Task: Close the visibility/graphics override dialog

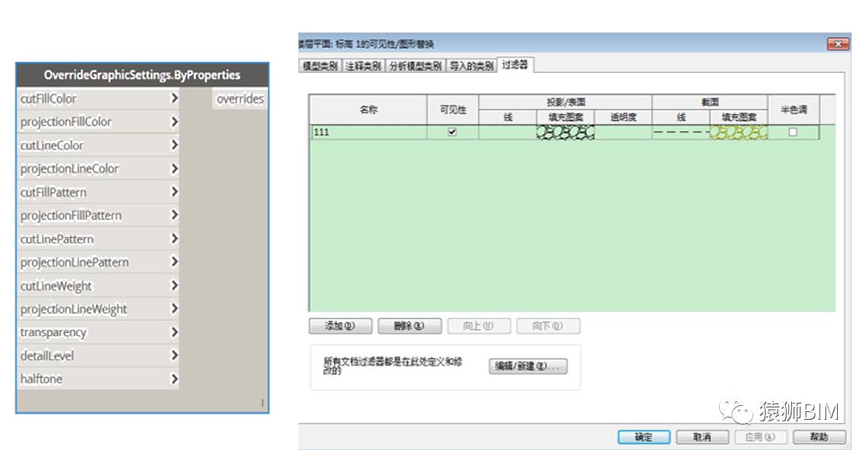Action: click(x=838, y=43)
